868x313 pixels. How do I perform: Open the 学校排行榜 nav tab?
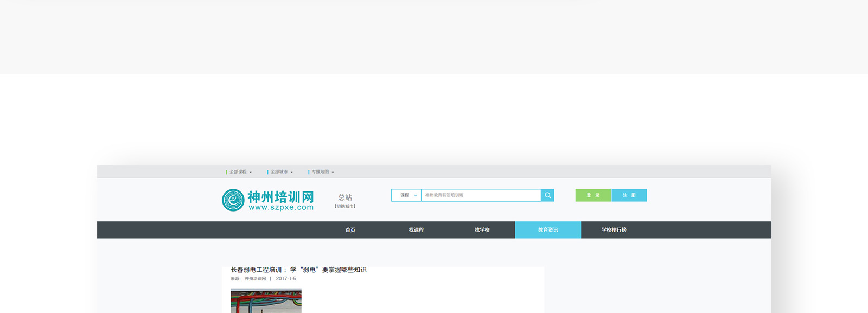click(x=614, y=230)
